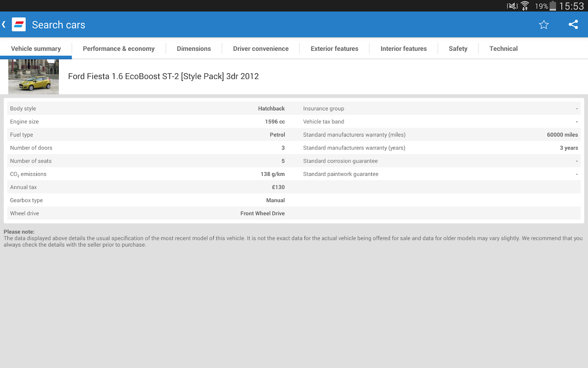Open the Safety tab
Screen dimensions: 588x368
click(458, 49)
